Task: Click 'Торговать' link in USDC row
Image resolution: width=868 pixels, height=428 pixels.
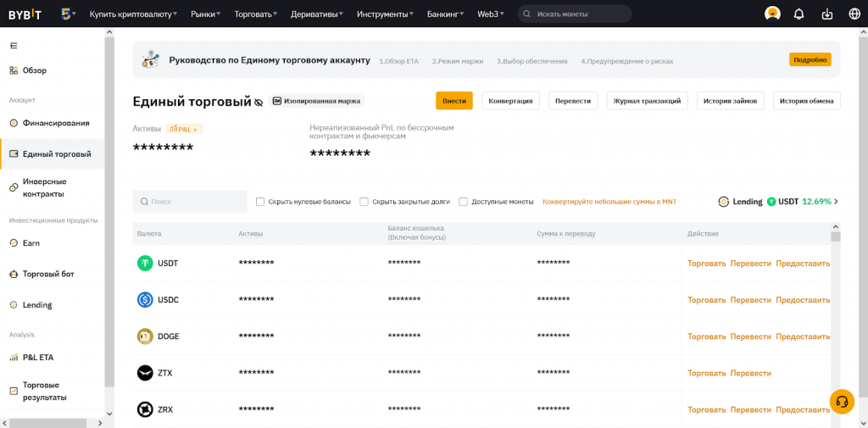Action: tap(706, 300)
